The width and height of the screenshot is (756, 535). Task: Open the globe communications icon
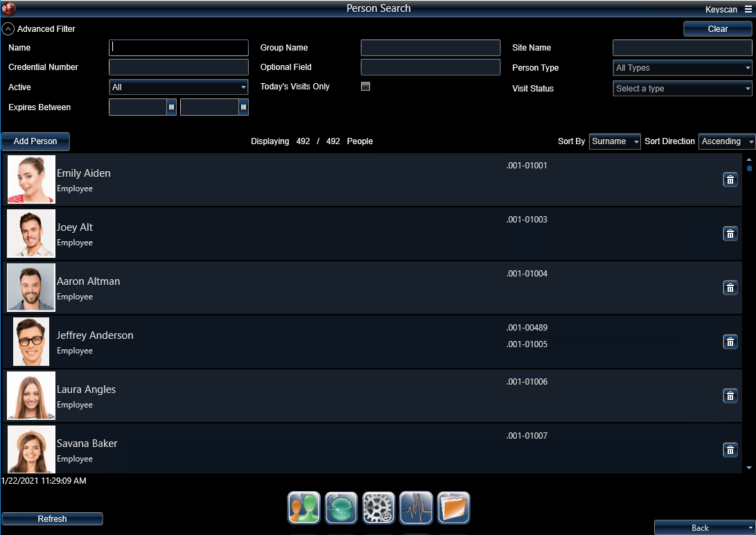[341, 507]
